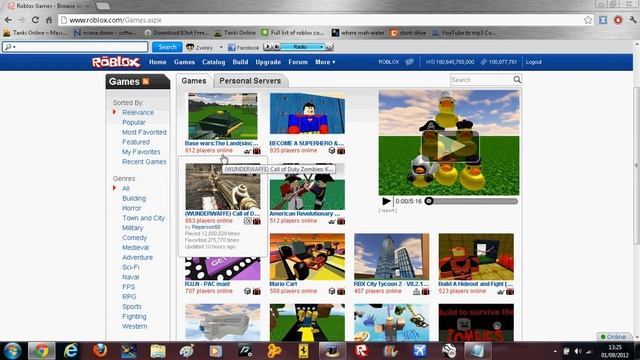Filter games by Horror genre
The height and width of the screenshot is (360, 640).
point(131,208)
